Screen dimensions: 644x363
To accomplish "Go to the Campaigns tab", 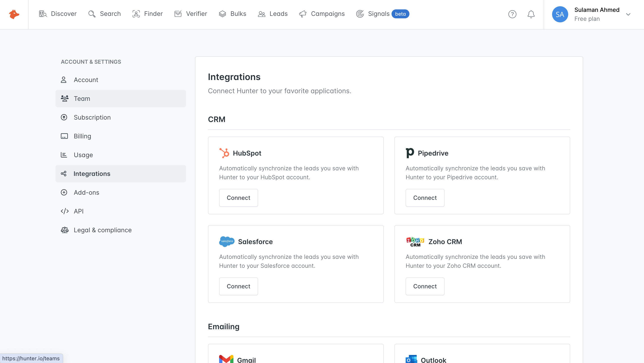I will pyautogui.click(x=322, y=14).
